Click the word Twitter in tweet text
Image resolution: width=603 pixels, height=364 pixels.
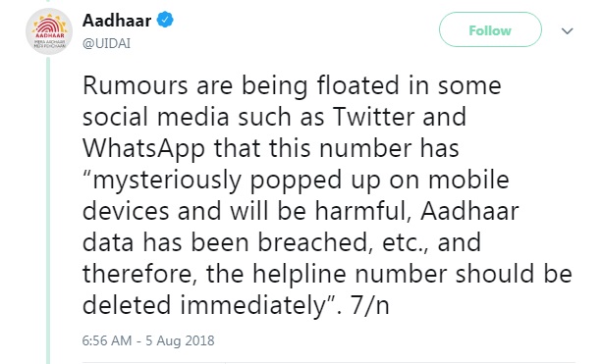tap(373, 117)
